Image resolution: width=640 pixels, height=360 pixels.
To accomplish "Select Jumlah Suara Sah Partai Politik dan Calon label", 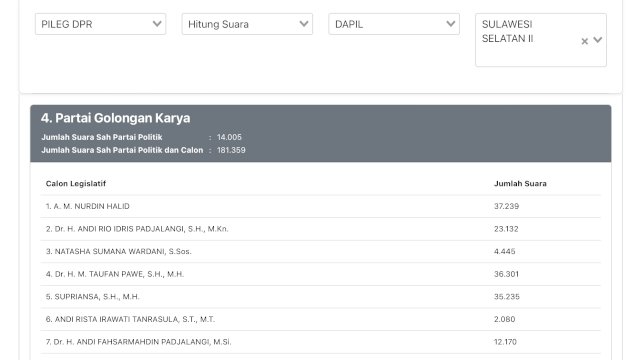I will click(x=122, y=150).
